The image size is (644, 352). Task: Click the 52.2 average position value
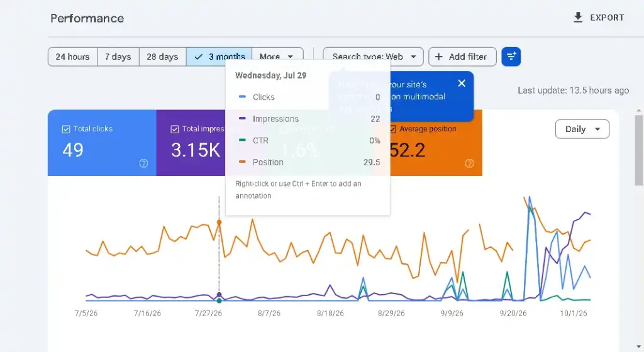point(408,150)
